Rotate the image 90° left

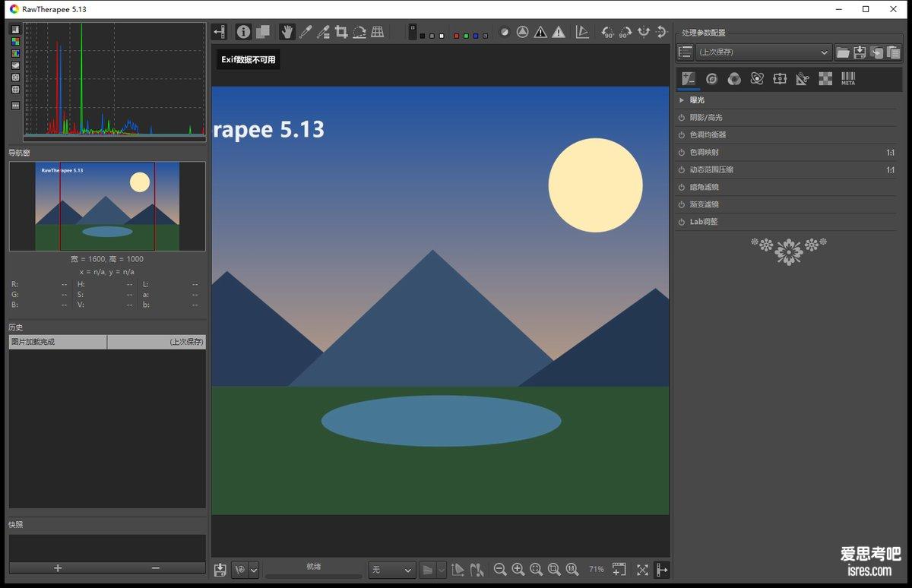(607, 32)
